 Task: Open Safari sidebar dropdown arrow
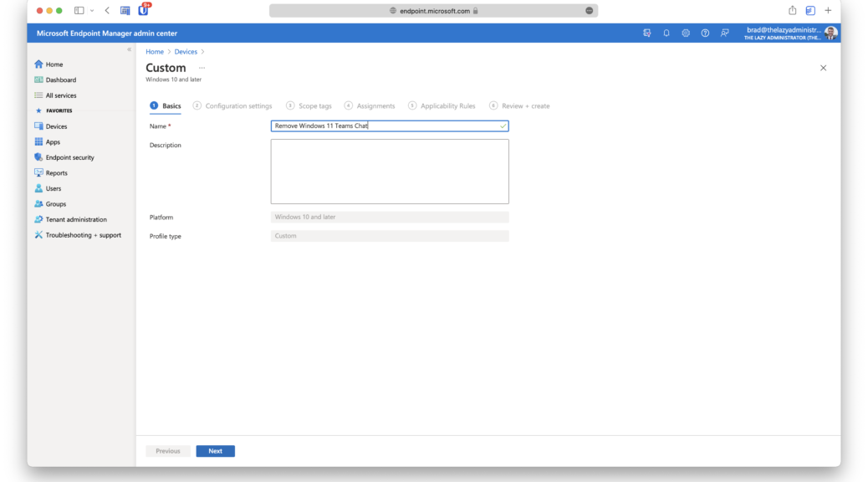(92, 11)
